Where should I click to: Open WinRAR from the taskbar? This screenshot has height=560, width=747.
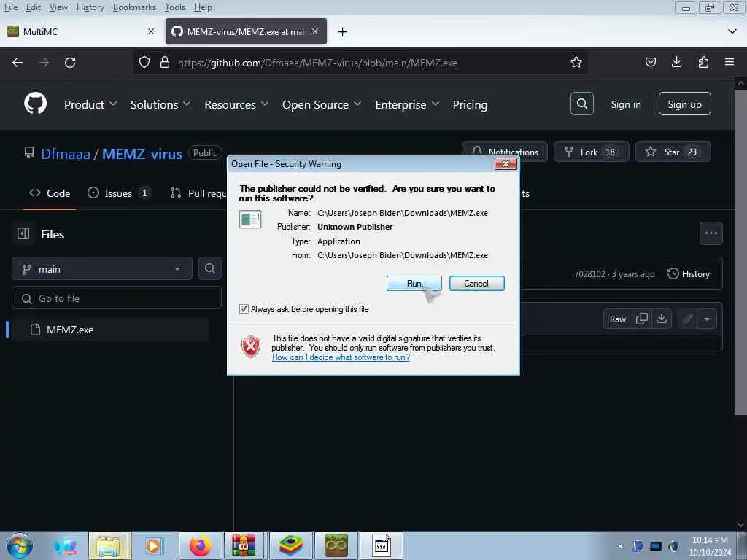(x=244, y=545)
